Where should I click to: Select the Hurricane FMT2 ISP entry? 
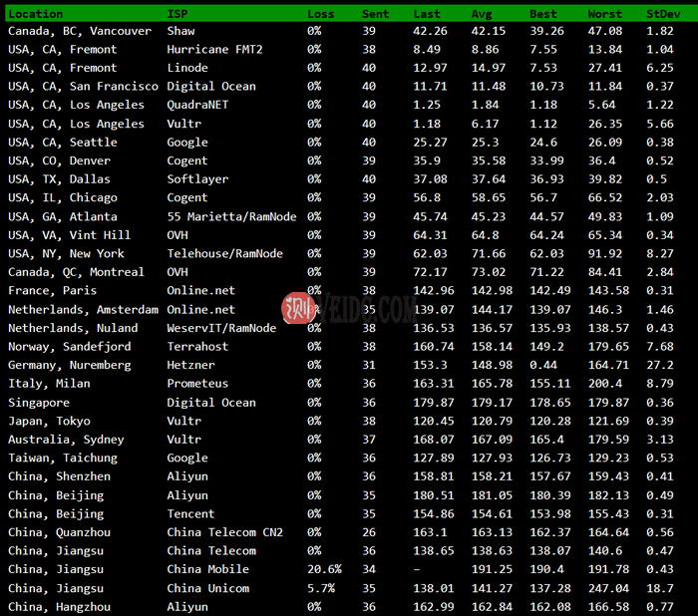(215, 49)
